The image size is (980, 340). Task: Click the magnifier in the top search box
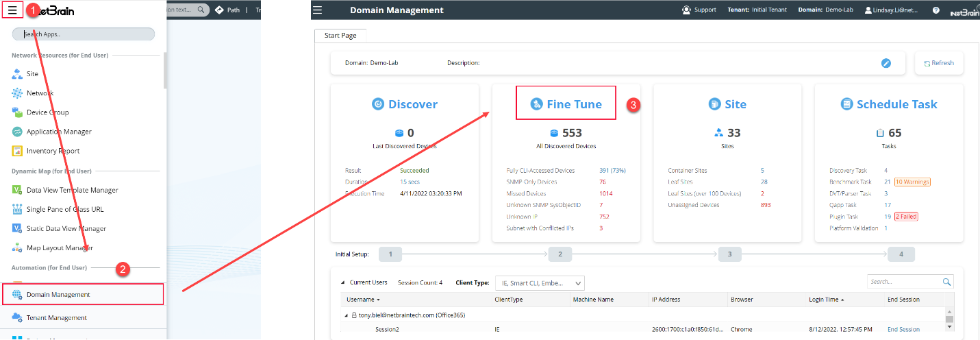(201, 10)
